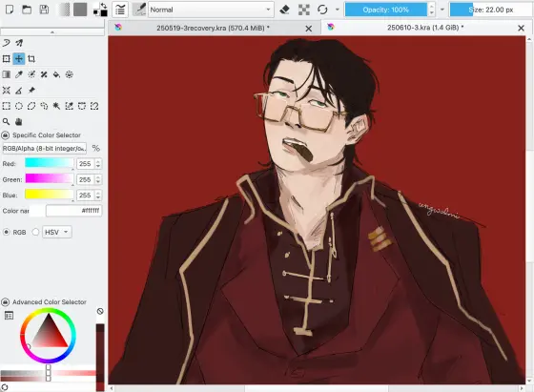Select the RGB radio button
Image resolution: width=534 pixels, height=392 pixels.
tap(6, 233)
